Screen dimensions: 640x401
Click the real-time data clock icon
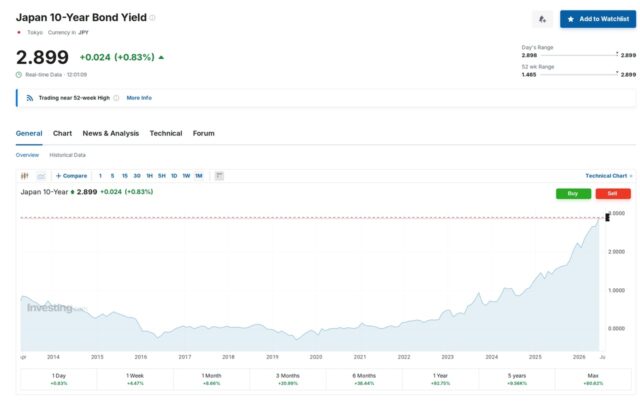pos(19,75)
